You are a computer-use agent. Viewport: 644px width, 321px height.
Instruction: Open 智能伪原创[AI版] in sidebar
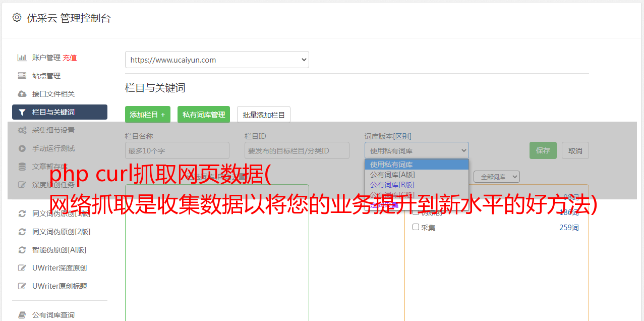60,250
